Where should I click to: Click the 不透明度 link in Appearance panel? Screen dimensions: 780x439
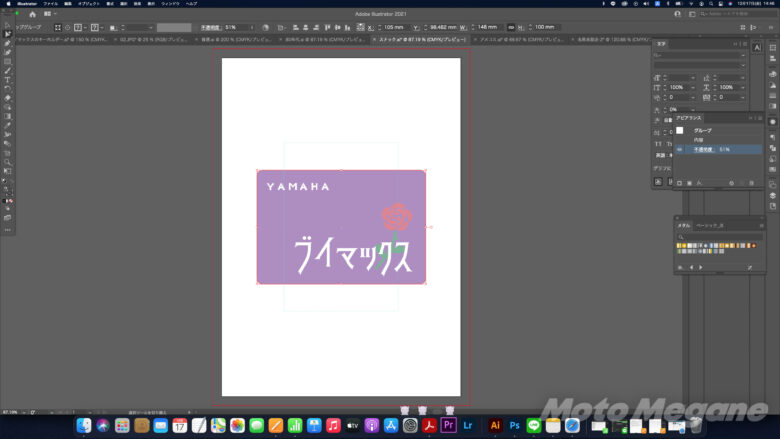pyautogui.click(x=704, y=149)
